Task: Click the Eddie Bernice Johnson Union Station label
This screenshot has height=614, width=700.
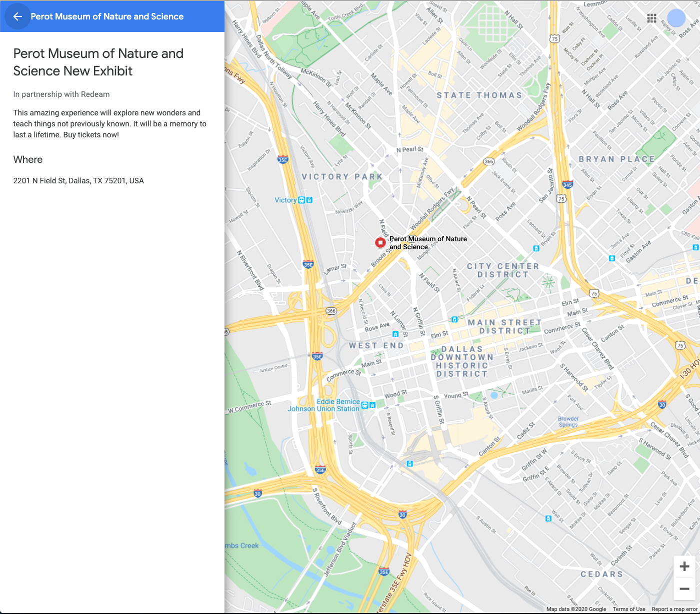Action: coord(323,405)
